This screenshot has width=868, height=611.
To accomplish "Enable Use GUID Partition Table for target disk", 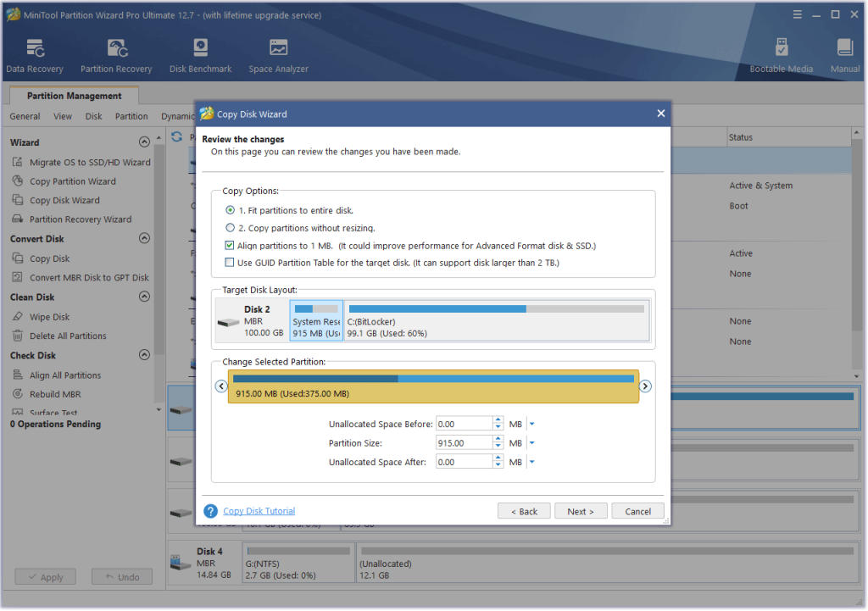I will pyautogui.click(x=229, y=262).
